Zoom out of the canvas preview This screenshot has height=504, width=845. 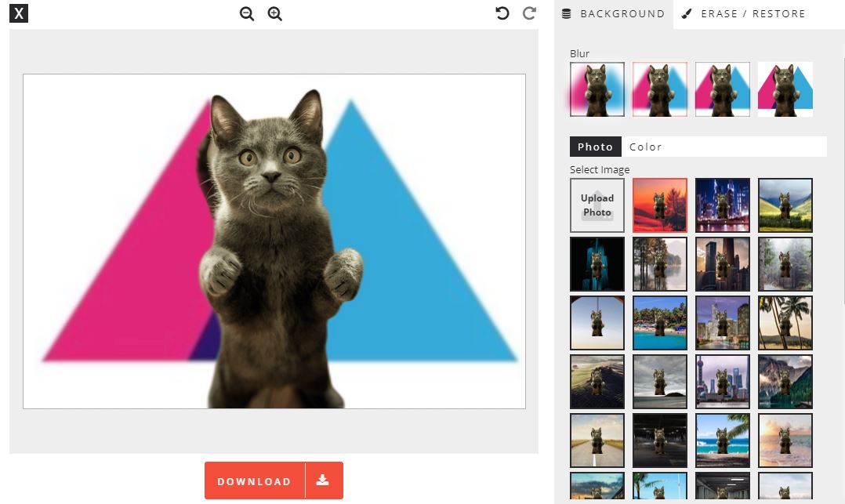(247, 13)
